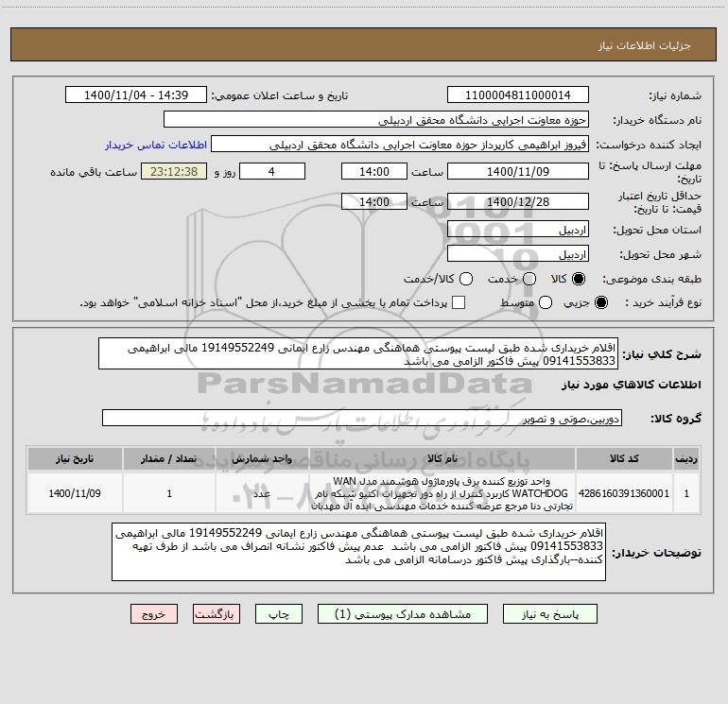Click the بازگشت back button
Viewport: 728px width, 704px height.
pyautogui.click(x=217, y=614)
